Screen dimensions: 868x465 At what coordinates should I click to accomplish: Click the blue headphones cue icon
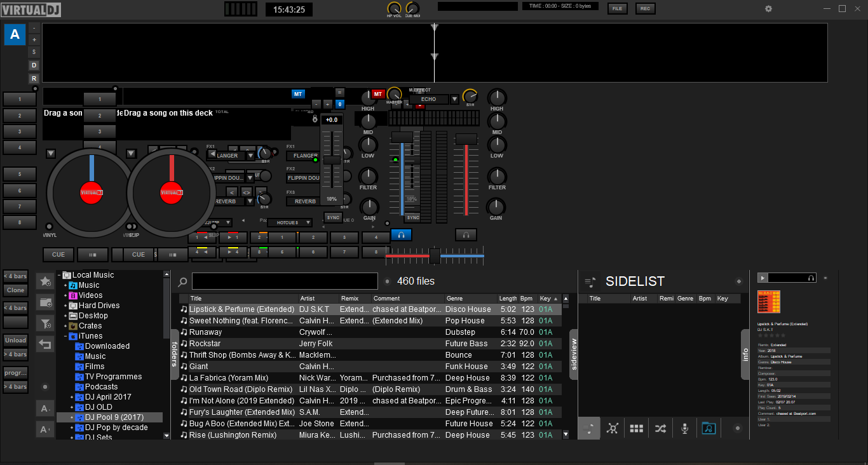401,234
